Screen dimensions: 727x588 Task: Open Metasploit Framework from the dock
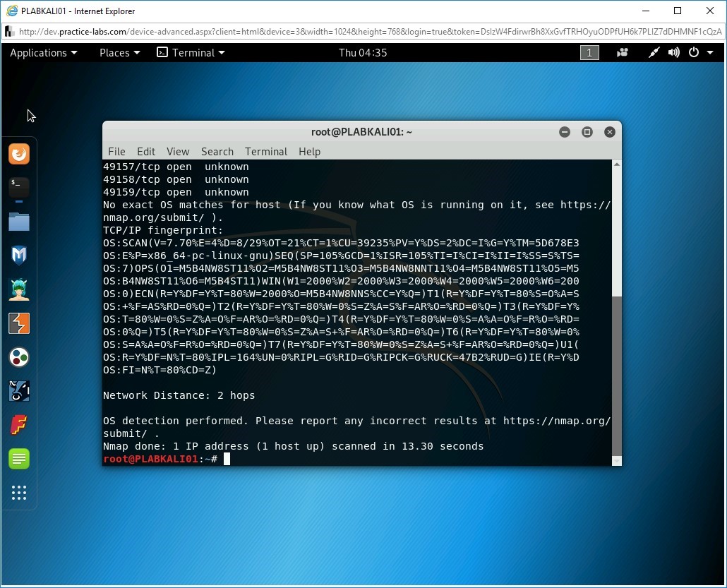pos(19,256)
